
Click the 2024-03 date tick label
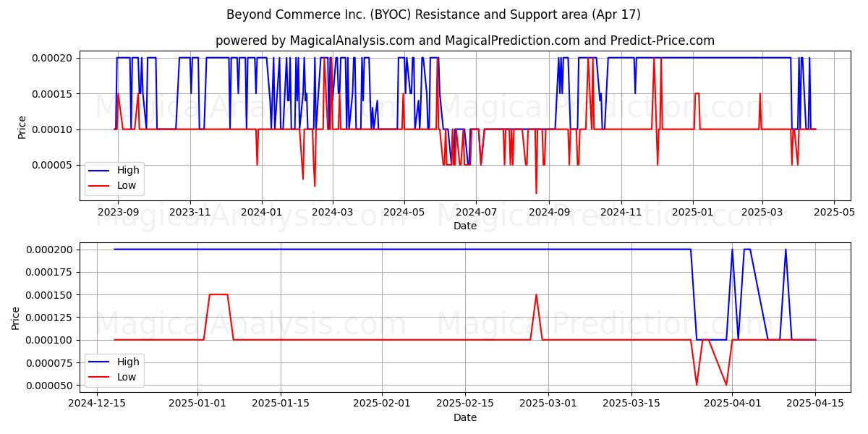coord(333,212)
